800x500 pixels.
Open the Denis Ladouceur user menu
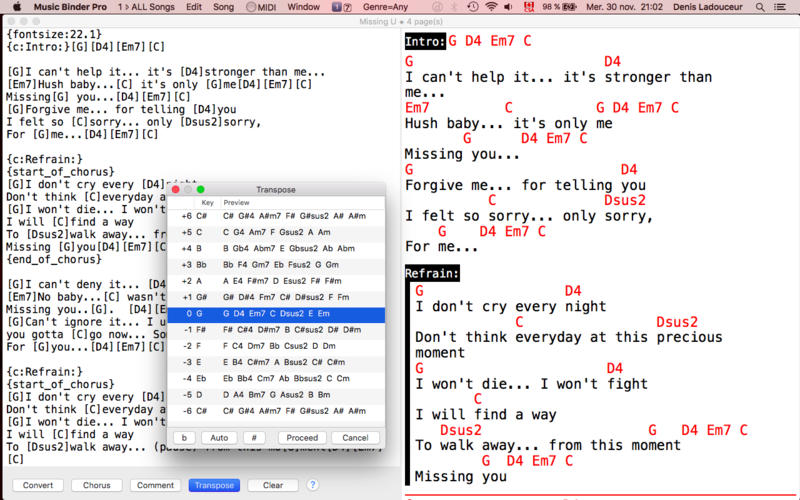point(708,7)
